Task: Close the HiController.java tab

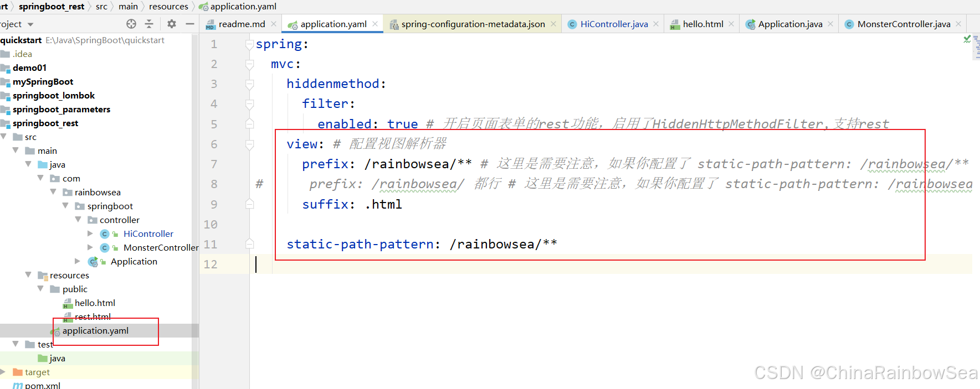Action: tap(656, 24)
